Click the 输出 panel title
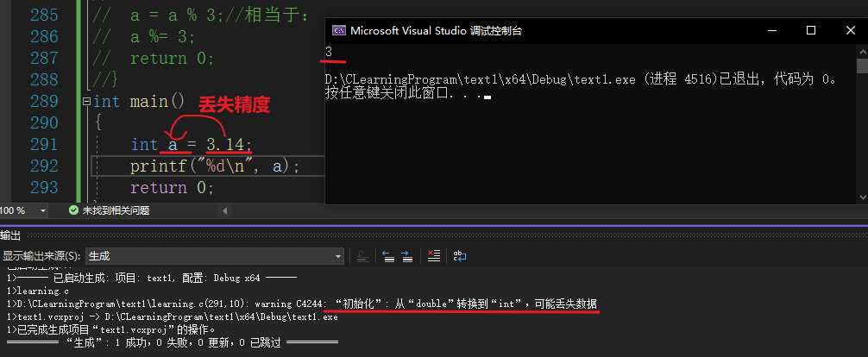 pos(10,235)
